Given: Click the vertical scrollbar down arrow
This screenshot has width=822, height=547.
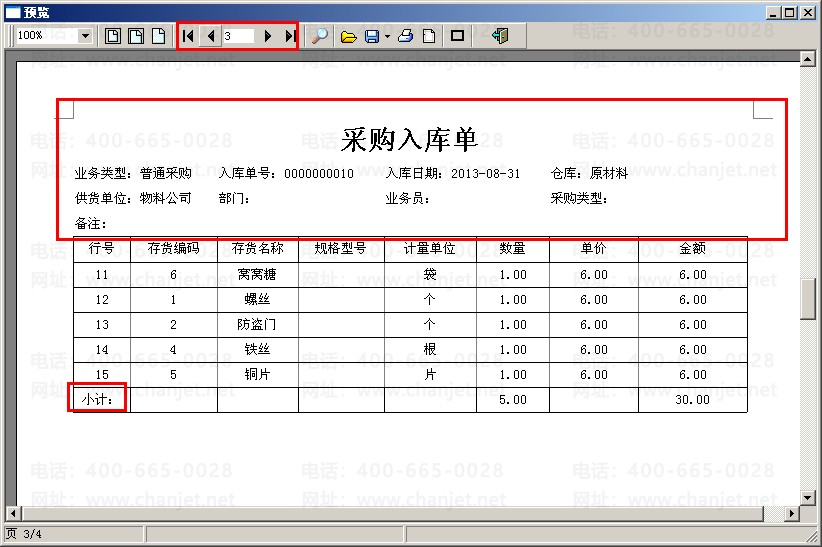Looking at the screenshot, I should 808,497.
